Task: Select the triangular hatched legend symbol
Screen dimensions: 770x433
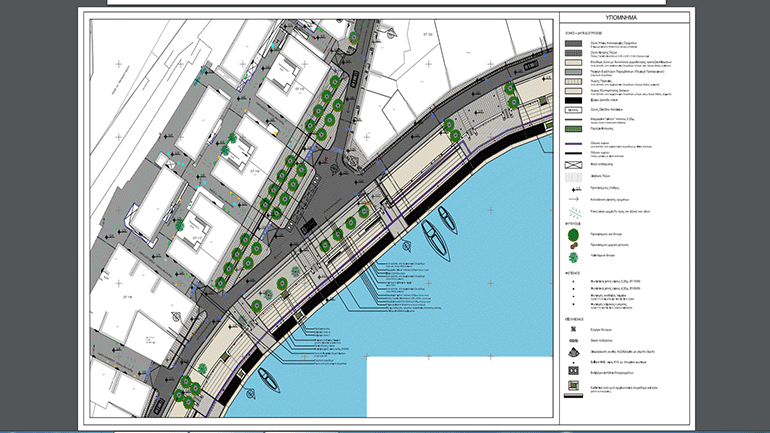Action: click(x=575, y=353)
